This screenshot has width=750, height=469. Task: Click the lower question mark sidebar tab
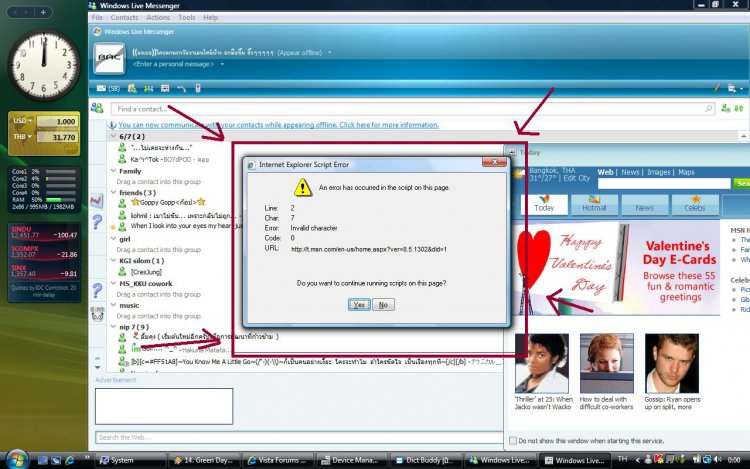click(x=97, y=290)
